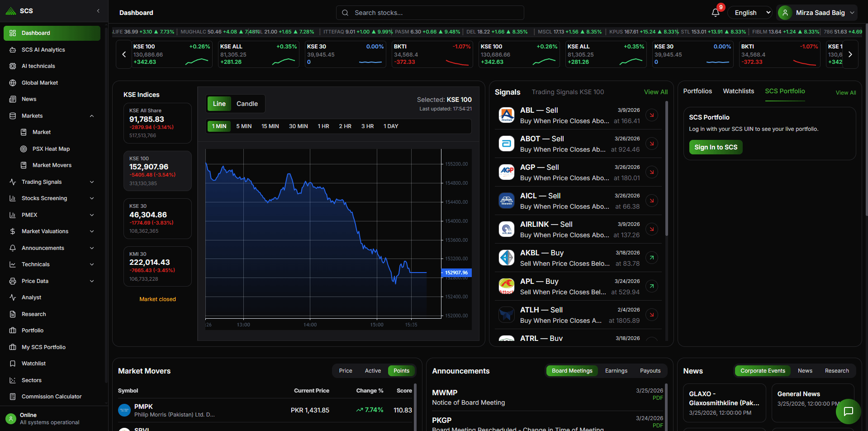Viewport: 868px width, 431px height.
Task: Sort Market Movers by Price
Action: tap(346, 371)
